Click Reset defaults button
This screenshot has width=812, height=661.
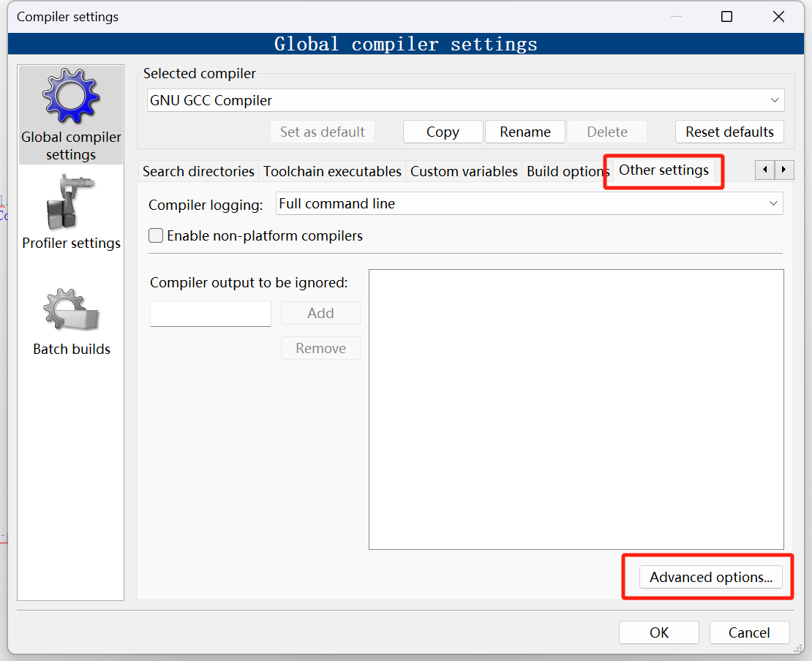click(729, 132)
